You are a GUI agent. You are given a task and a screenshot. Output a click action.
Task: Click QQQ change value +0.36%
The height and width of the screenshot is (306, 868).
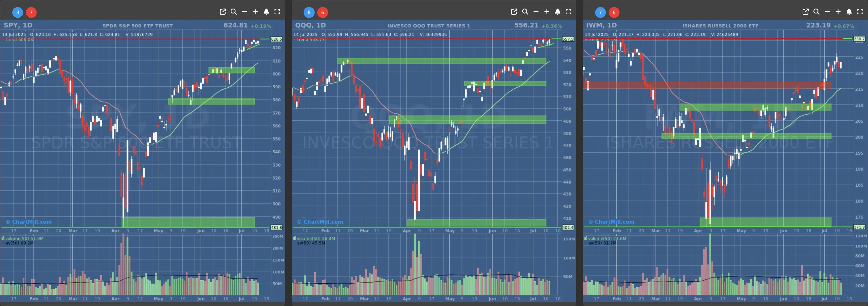[x=552, y=26]
